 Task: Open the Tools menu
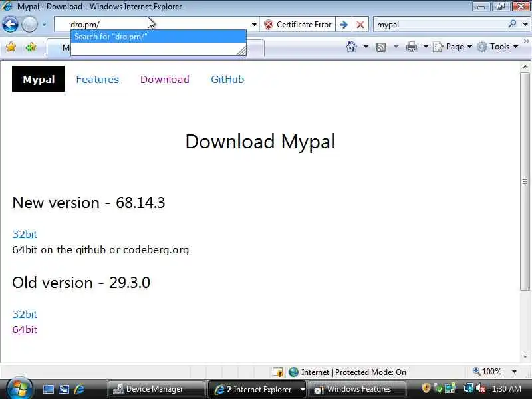[497, 47]
